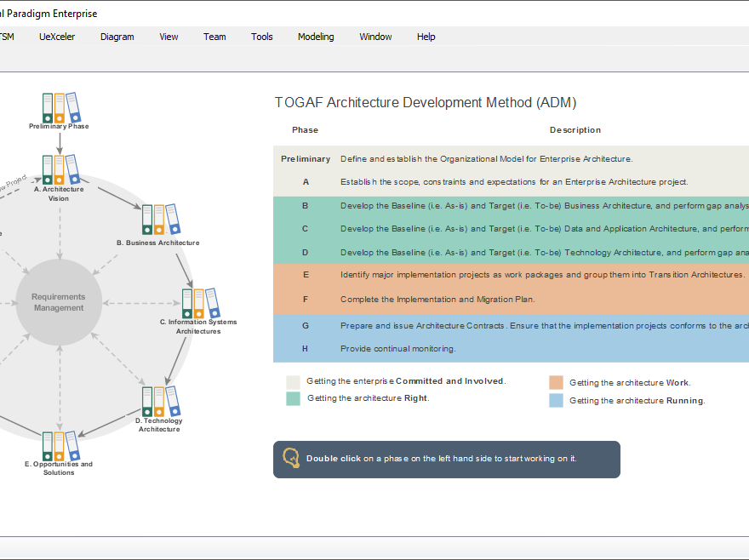Click the Requirements Management circle
This screenshot has width=749, height=560.
pyautogui.click(x=59, y=302)
